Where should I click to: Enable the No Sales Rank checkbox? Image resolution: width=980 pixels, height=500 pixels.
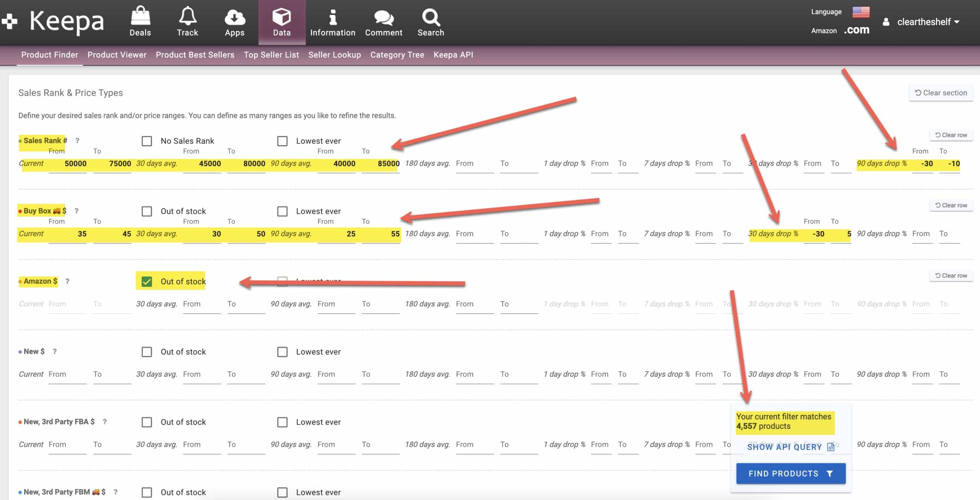147,141
